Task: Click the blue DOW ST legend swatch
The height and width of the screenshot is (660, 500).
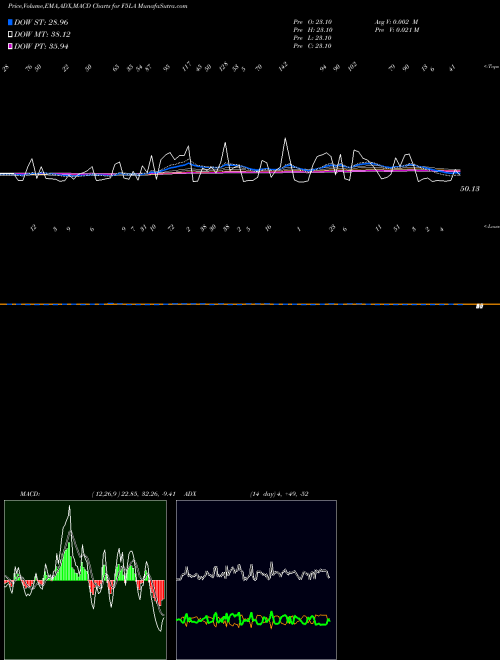Action: tap(10, 22)
